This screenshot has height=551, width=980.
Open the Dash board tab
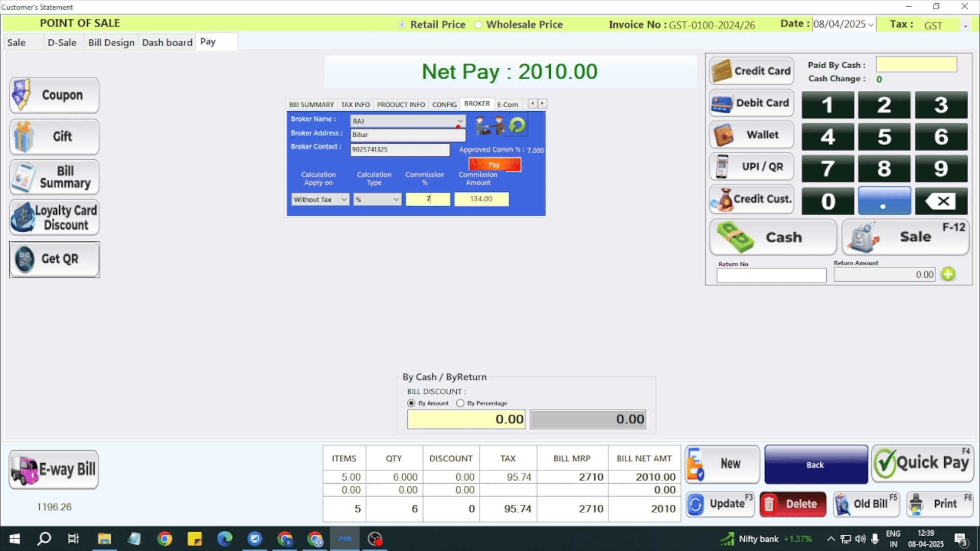tap(167, 42)
